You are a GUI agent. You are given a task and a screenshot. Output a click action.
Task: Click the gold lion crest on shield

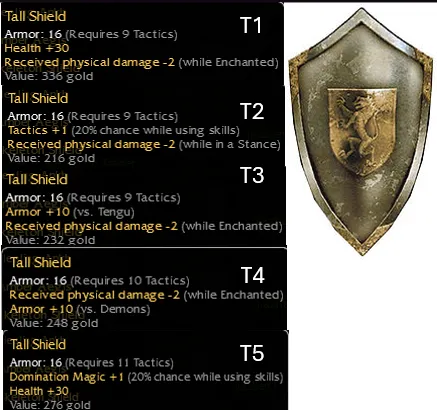pos(362,131)
